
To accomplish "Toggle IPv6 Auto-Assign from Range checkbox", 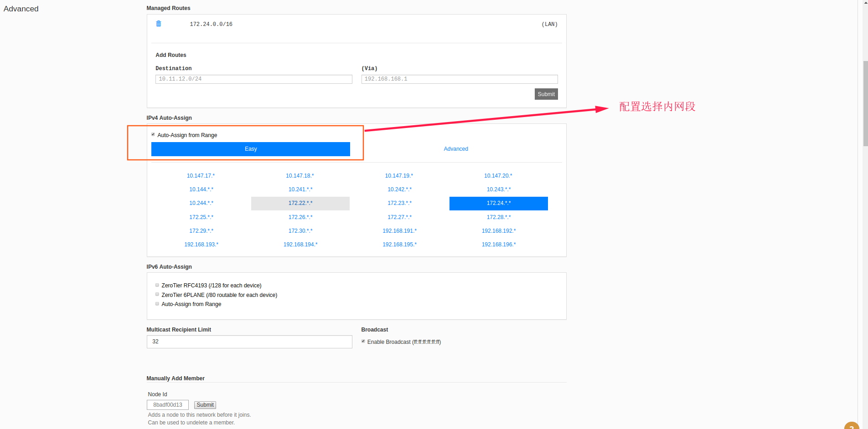I will tap(157, 304).
